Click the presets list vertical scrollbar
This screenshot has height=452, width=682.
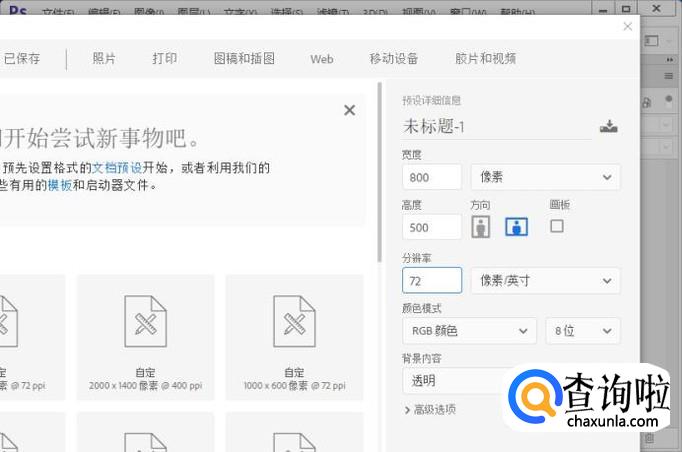click(380, 172)
